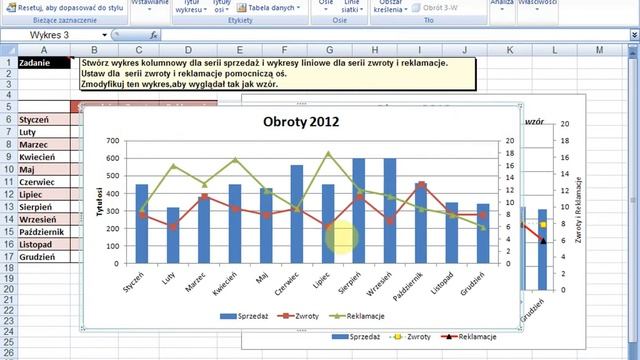The image size is (640, 360).
Task: Select the Styczeń cell
Action: pos(44,120)
